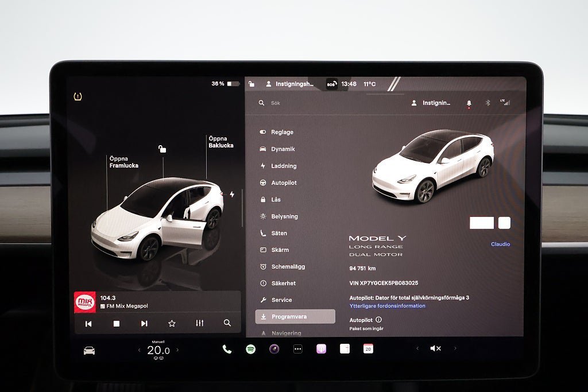
Task: Open the dashcam camera app
Action: [274, 349]
